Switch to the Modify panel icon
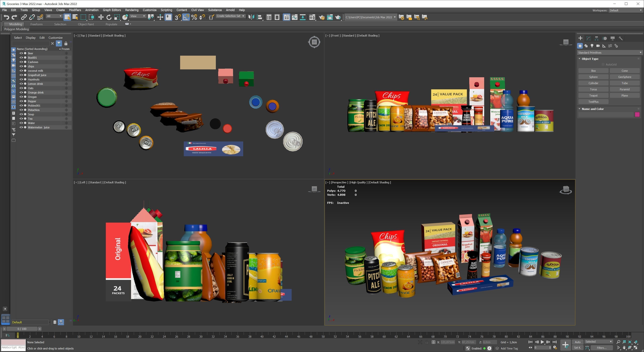Screen dimensions: 644x352 (x=588, y=38)
